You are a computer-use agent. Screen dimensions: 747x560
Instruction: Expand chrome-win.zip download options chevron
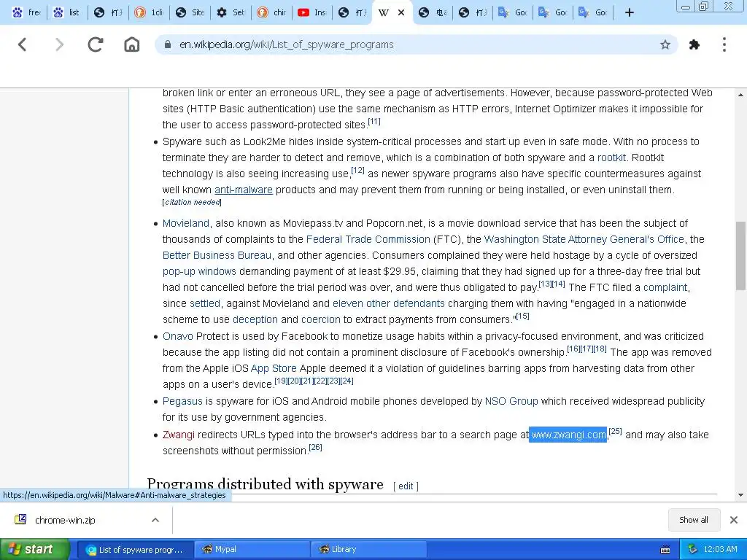tap(155, 520)
